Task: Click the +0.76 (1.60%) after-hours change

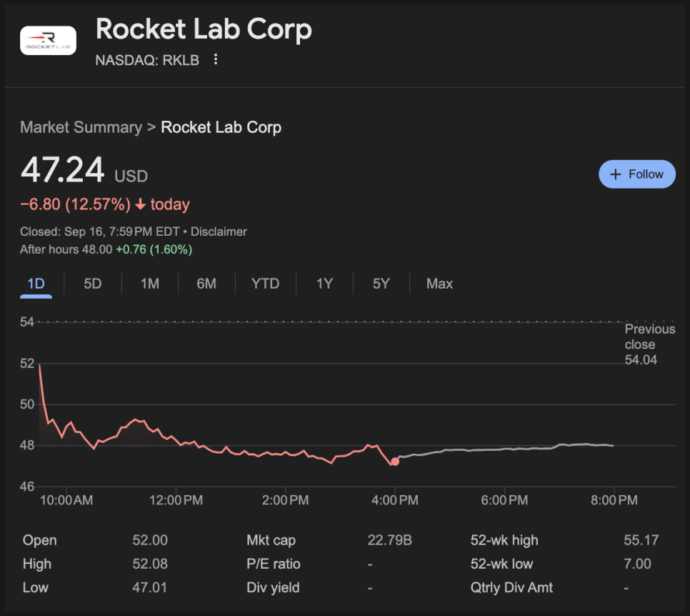Action: (x=154, y=249)
